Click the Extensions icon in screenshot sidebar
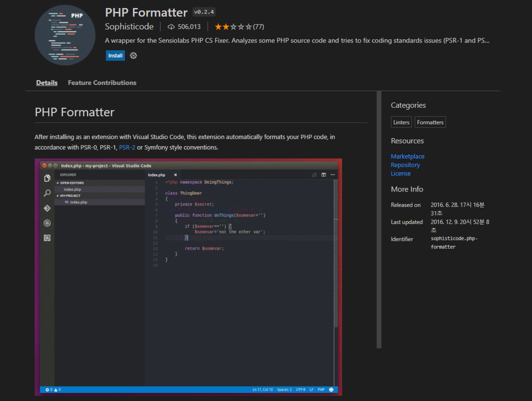 (x=47, y=238)
